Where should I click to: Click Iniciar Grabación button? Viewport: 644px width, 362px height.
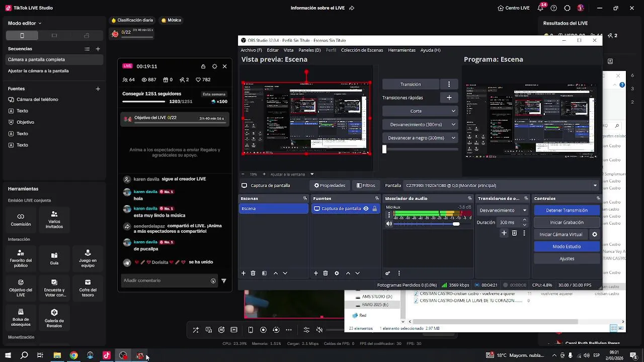click(567, 222)
